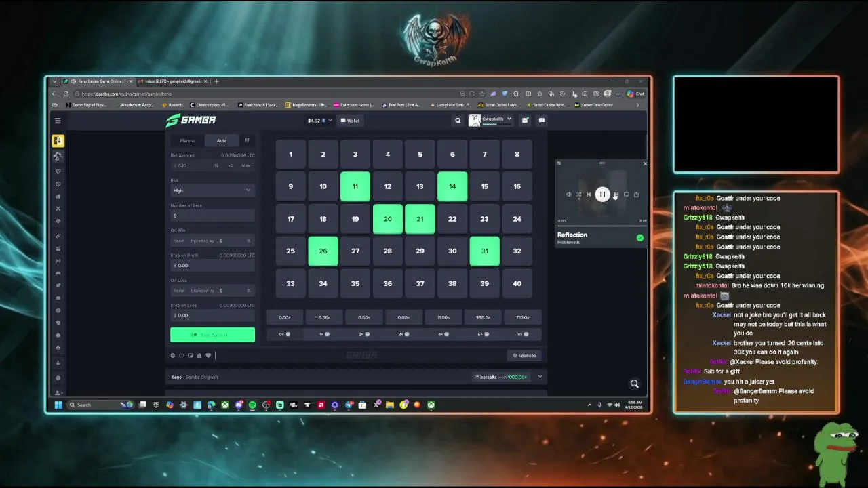
Task: Open the Gamba hamburger menu
Action: coord(58,121)
